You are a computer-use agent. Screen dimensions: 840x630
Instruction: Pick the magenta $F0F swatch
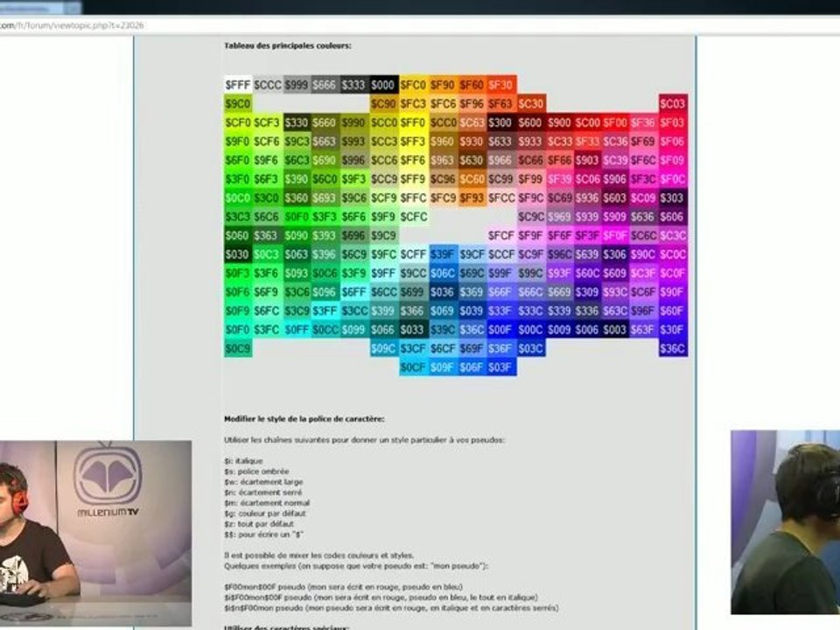[x=614, y=235]
